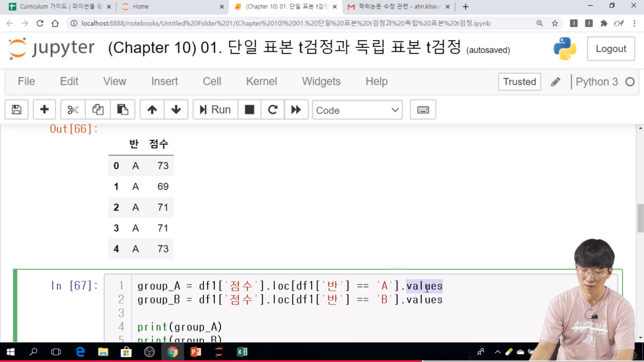Open the Cell menu

tap(212, 81)
